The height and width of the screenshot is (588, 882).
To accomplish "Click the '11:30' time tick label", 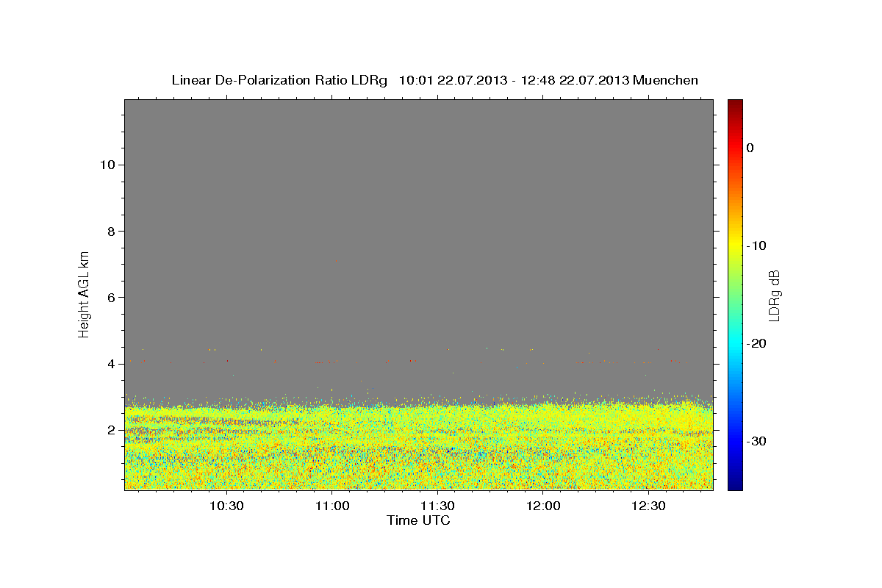I will 438,506.
